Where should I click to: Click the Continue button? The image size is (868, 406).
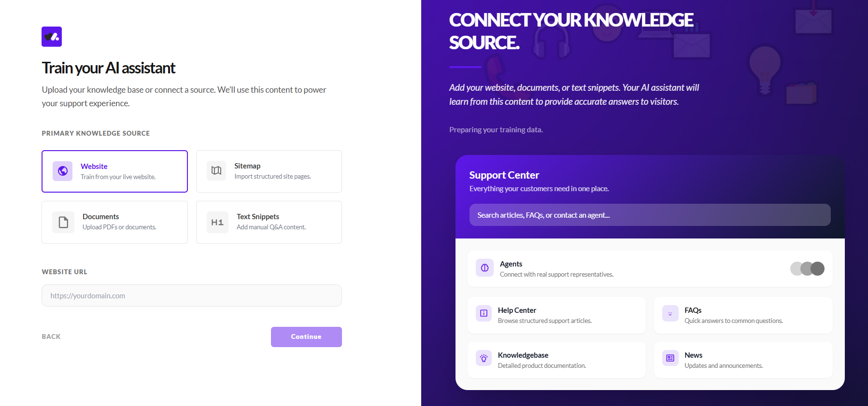(306, 337)
